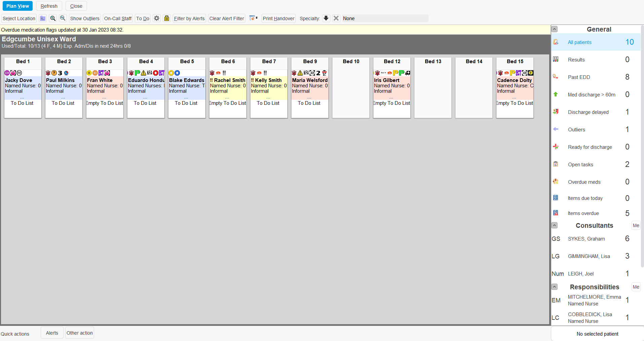
Task: Click the ambulance icon on Bed 12
Action: pyautogui.click(x=408, y=73)
